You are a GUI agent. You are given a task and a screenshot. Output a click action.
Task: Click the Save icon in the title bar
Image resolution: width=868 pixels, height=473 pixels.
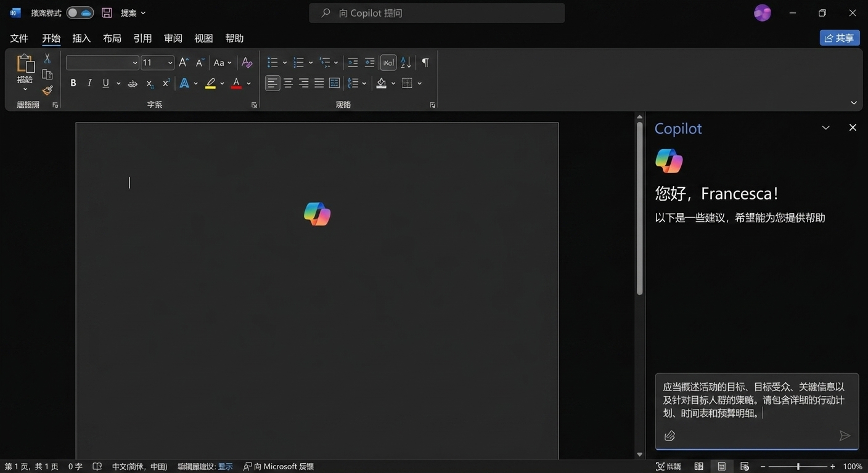(107, 13)
